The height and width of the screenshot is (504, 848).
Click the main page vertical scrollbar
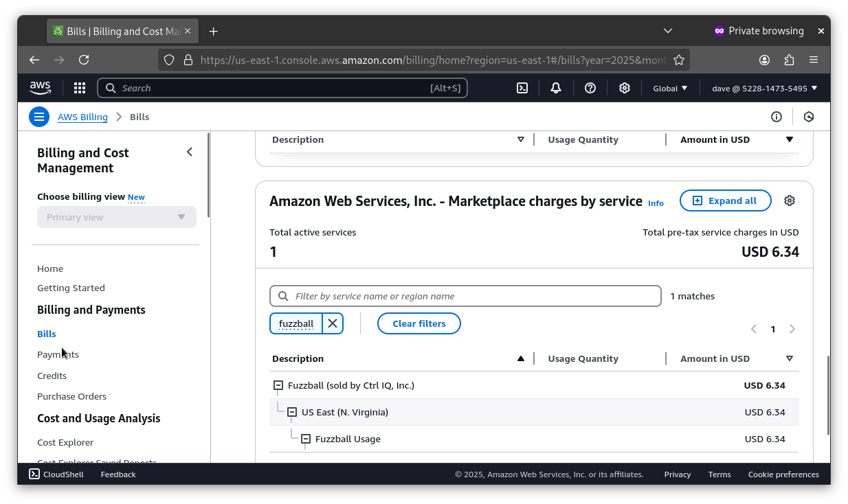pyautogui.click(x=828, y=396)
